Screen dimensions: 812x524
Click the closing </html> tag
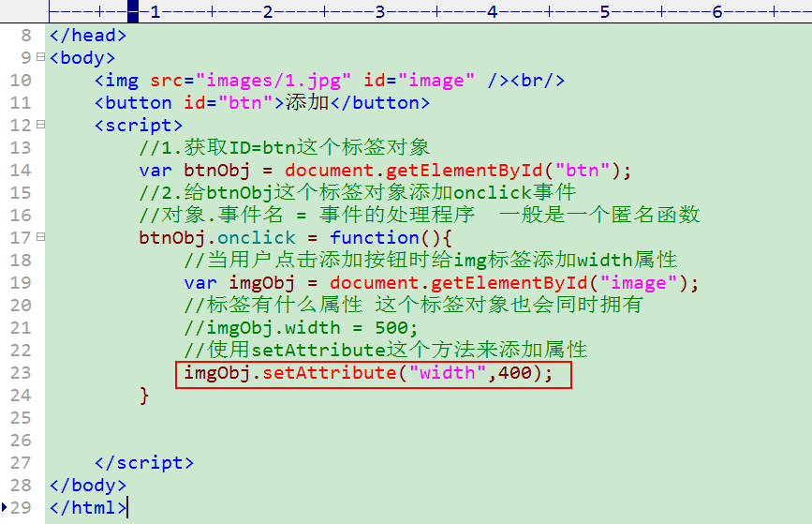88,508
